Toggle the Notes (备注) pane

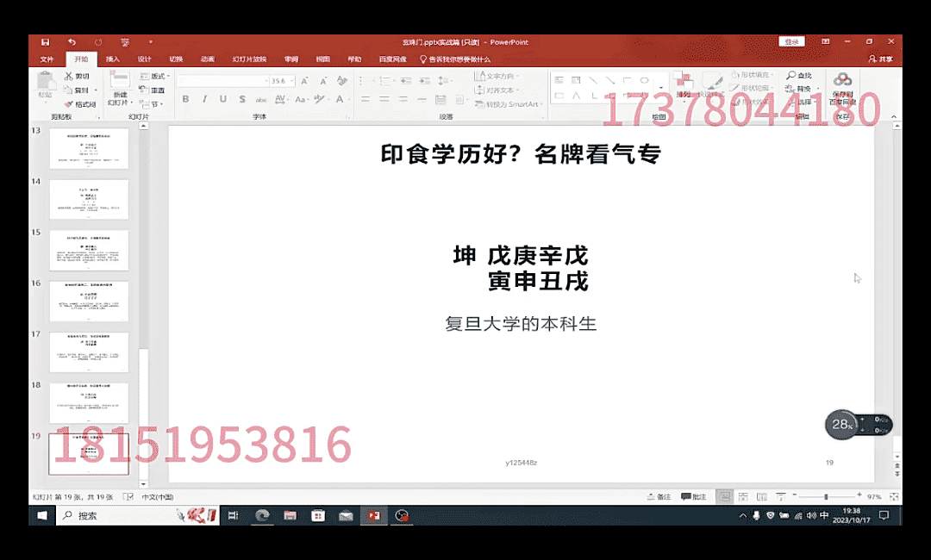tap(659, 497)
